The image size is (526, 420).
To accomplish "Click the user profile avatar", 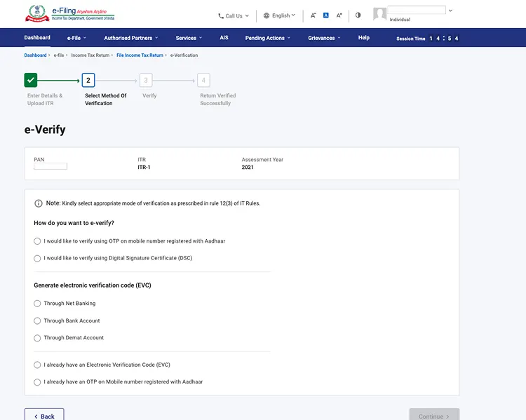I will [379, 14].
